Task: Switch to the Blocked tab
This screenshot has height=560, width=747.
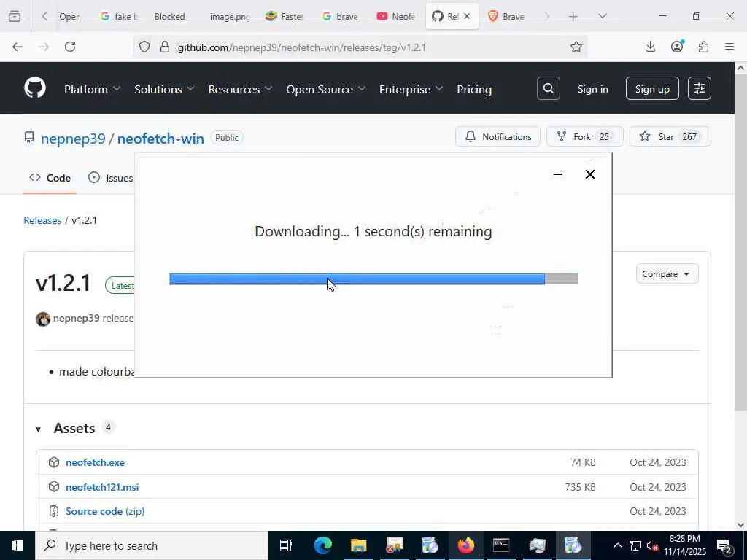Action: (x=169, y=16)
